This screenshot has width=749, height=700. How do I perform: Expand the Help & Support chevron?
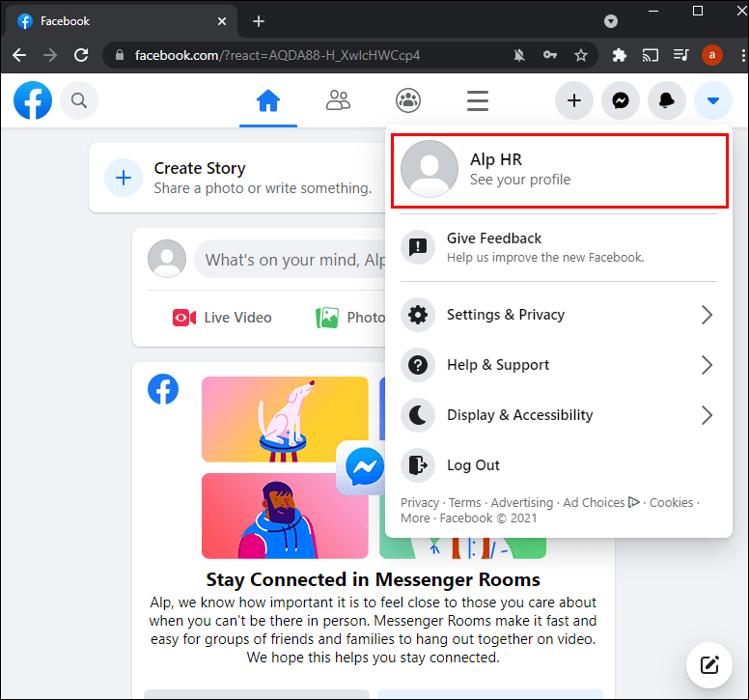coord(707,365)
